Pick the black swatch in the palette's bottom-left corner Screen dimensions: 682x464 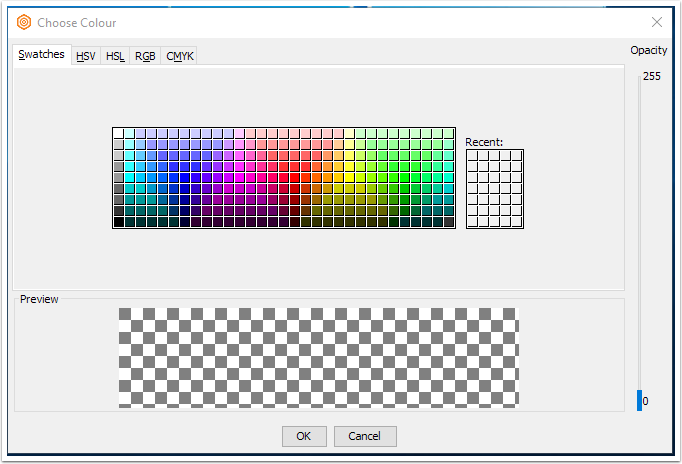tap(118, 222)
